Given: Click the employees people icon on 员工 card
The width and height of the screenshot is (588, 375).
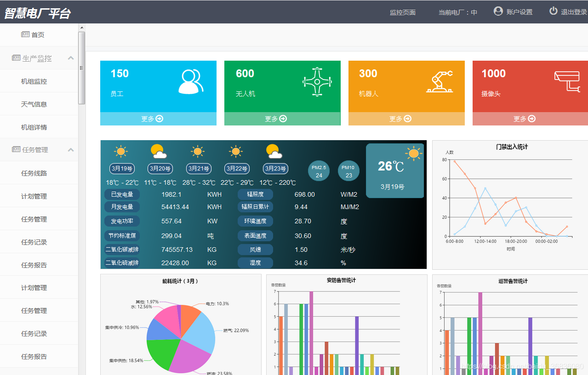Looking at the screenshot, I should coord(190,81).
